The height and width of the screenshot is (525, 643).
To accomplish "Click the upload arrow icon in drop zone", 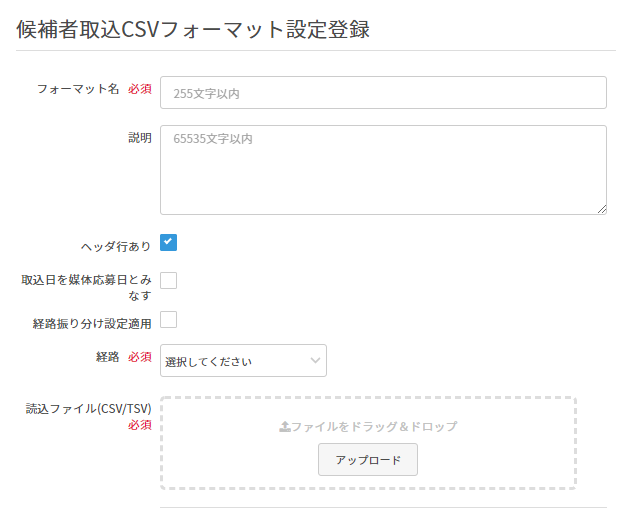I will pos(284,427).
